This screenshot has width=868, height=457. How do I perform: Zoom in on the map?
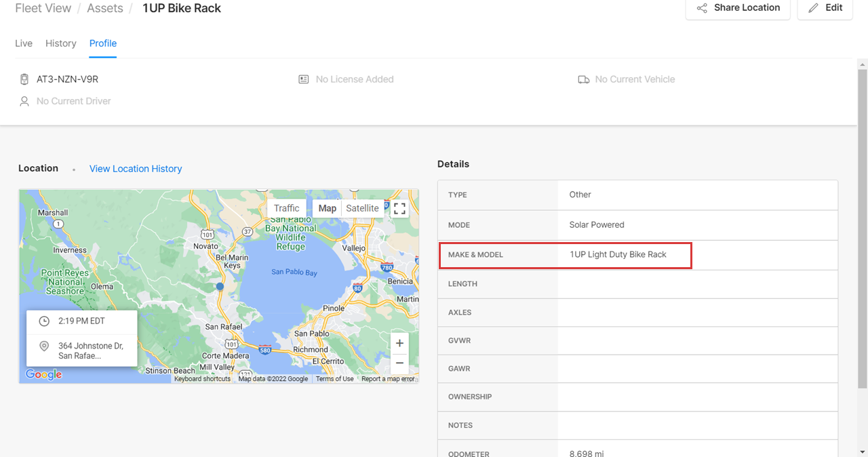point(399,343)
